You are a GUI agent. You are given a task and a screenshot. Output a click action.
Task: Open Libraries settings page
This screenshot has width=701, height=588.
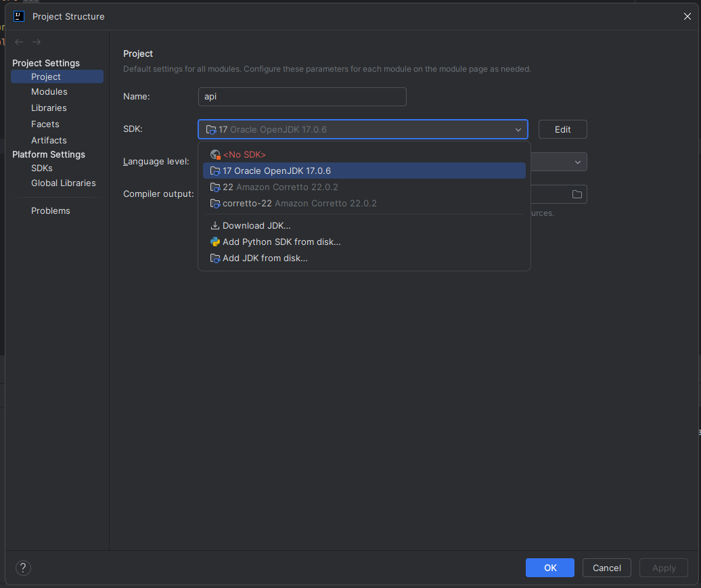click(49, 108)
